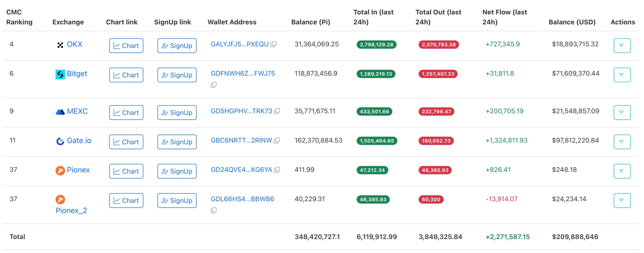Sort by Net Flow column header
The height and width of the screenshot is (253, 644).
[x=504, y=17]
